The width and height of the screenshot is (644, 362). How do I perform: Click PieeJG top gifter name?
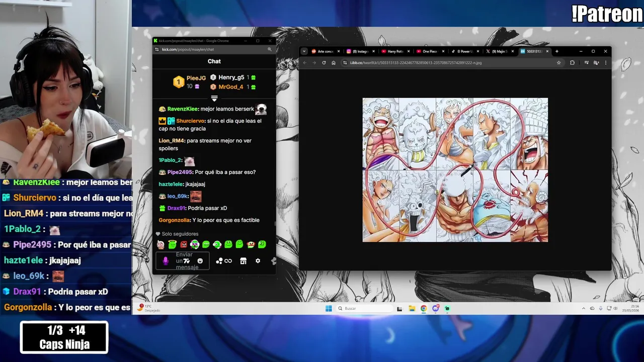[x=196, y=78]
